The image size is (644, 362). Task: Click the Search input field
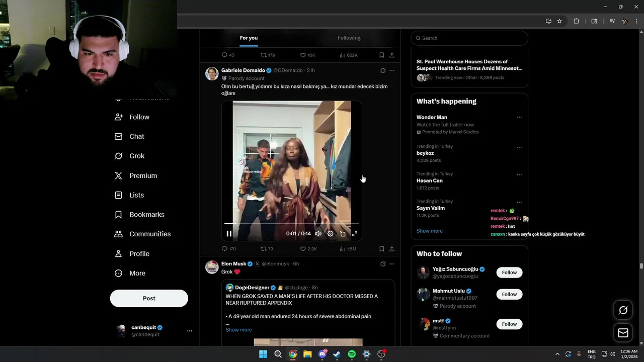click(x=469, y=38)
